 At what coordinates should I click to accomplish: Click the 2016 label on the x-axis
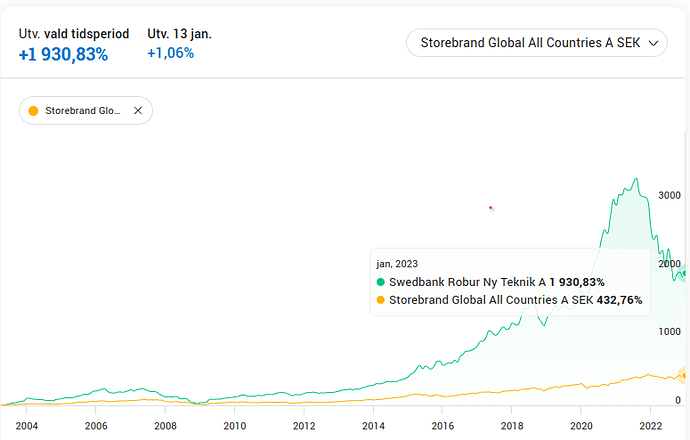pyautogui.click(x=443, y=426)
